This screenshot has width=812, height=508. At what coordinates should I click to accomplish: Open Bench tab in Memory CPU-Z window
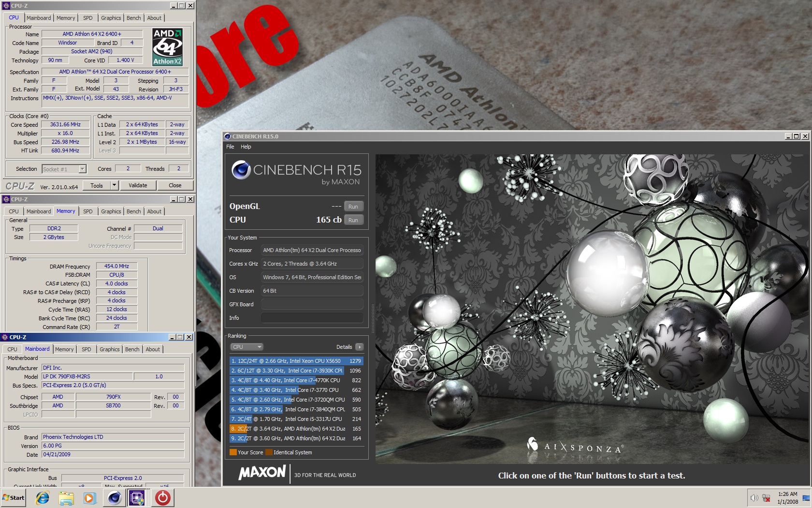pyautogui.click(x=134, y=211)
